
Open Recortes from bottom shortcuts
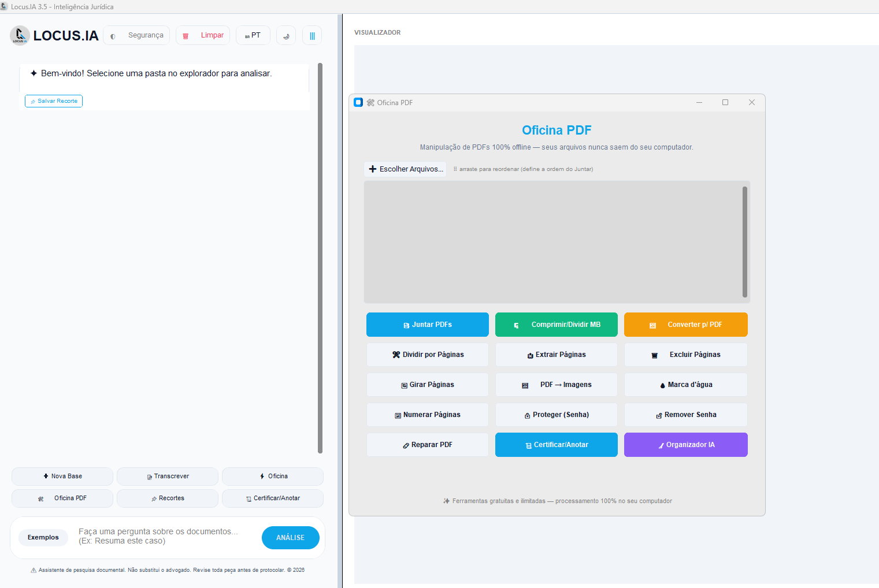[168, 498]
